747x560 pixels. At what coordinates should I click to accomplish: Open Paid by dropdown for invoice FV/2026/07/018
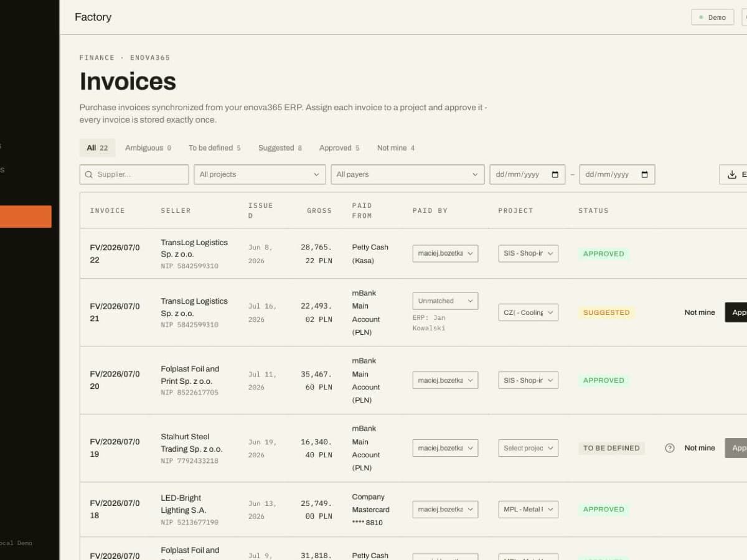tap(445, 509)
